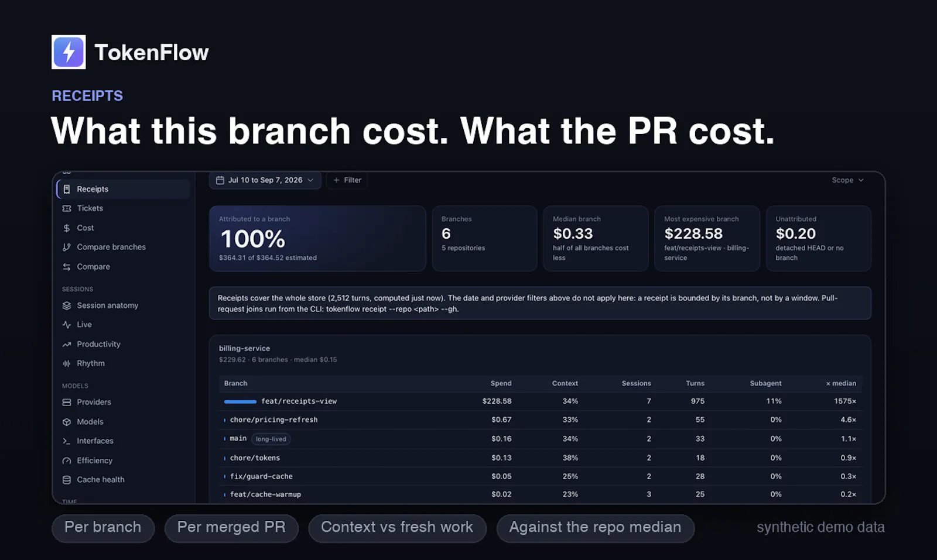This screenshot has width=937, height=560.
Task: Click the Receipts sidebar icon
Action: (x=67, y=189)
